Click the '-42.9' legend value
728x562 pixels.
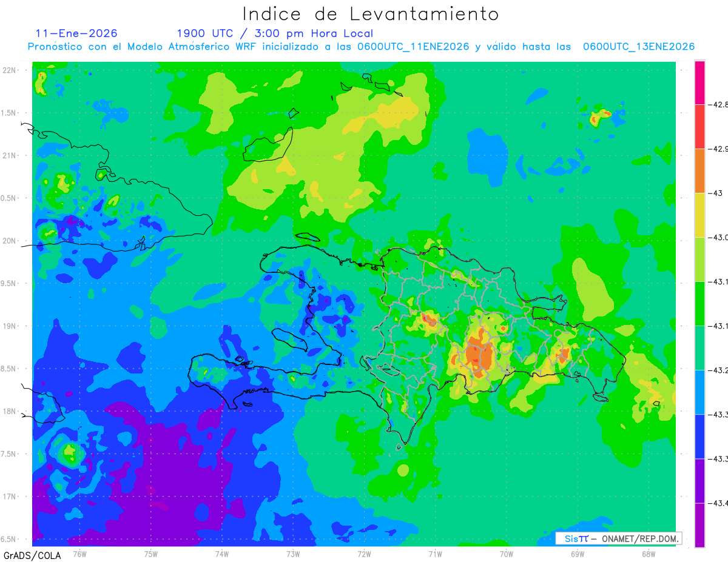(x=719, y=149)
